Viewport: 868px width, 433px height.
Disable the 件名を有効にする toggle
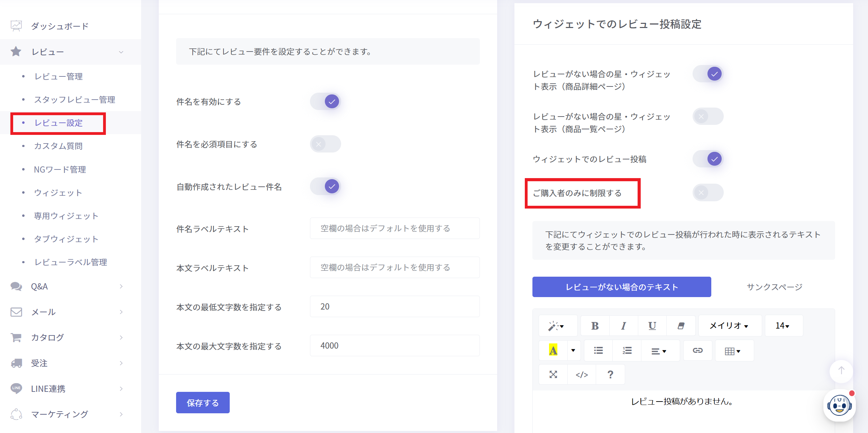tap(326, 102)
